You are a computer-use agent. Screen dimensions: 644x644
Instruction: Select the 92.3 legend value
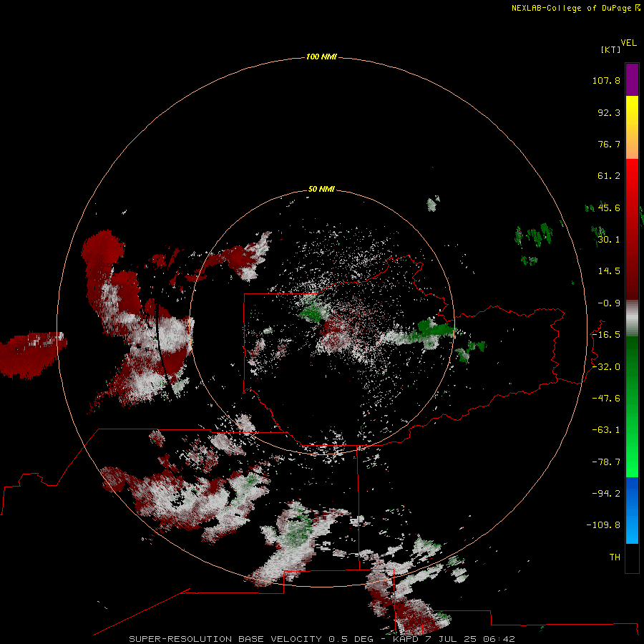(609, 112)
